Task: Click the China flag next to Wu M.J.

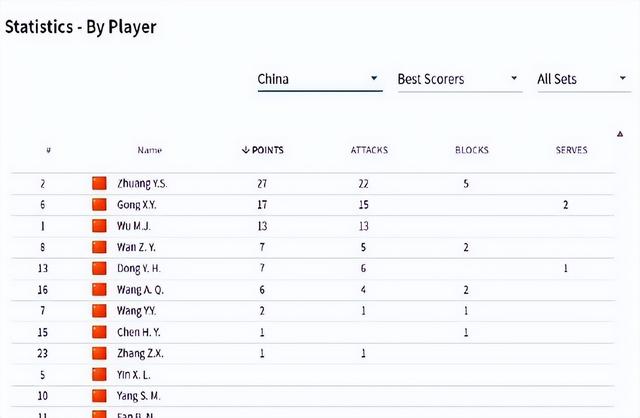Action: [99, 226]
